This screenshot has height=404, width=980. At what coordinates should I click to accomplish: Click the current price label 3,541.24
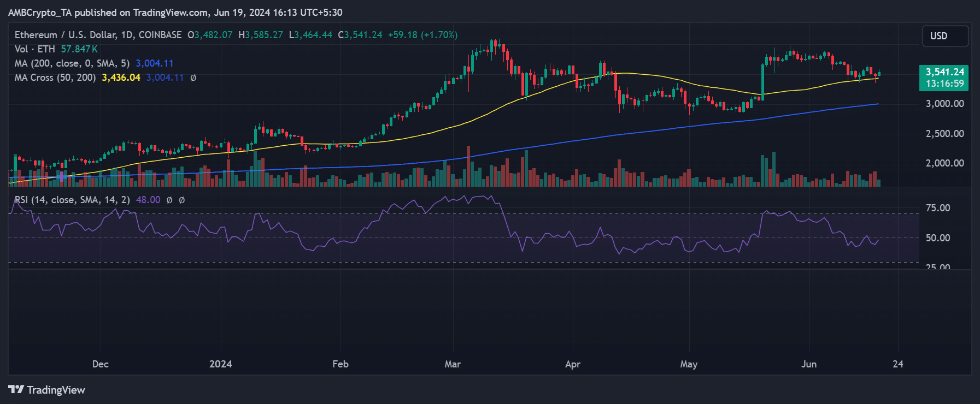coord(944,72)
